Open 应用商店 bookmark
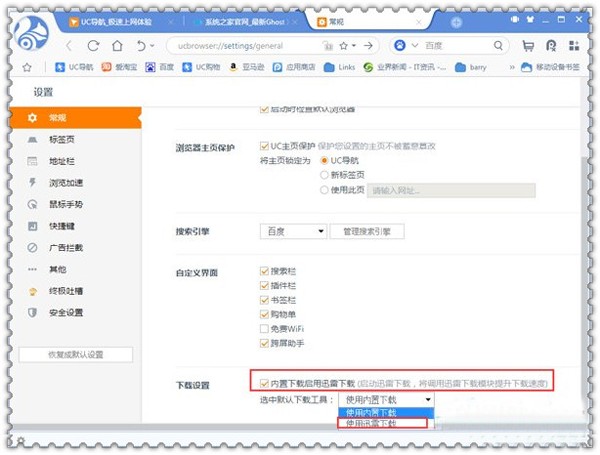 click(294, 67)
